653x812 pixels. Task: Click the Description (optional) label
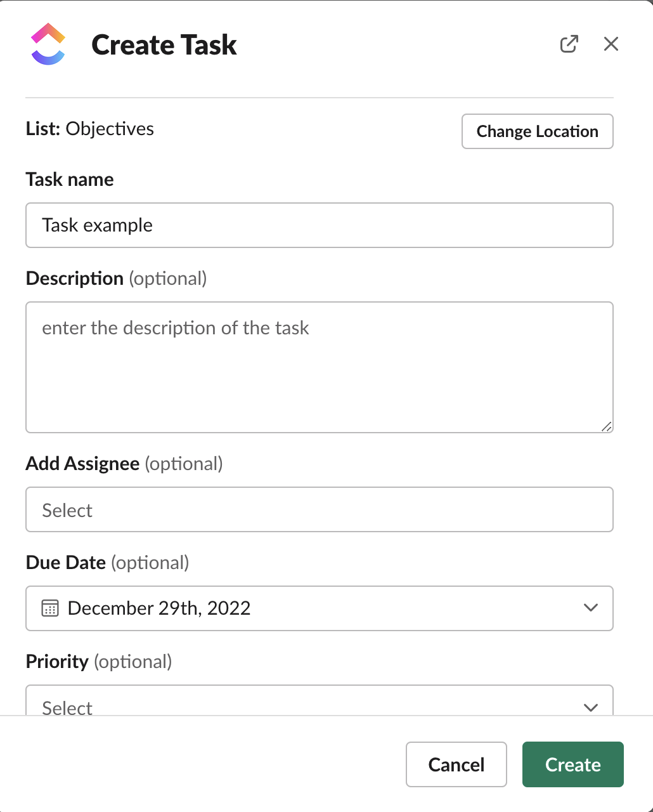116,278
